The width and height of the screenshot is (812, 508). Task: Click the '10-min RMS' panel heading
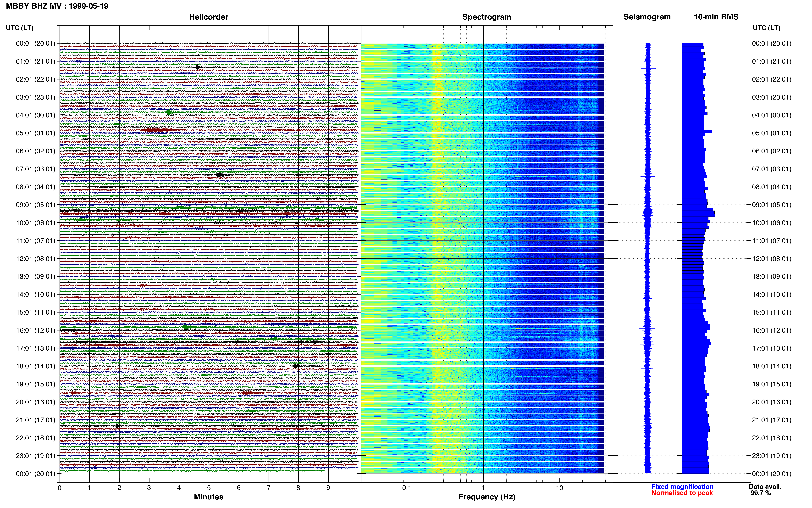point(716,17)
